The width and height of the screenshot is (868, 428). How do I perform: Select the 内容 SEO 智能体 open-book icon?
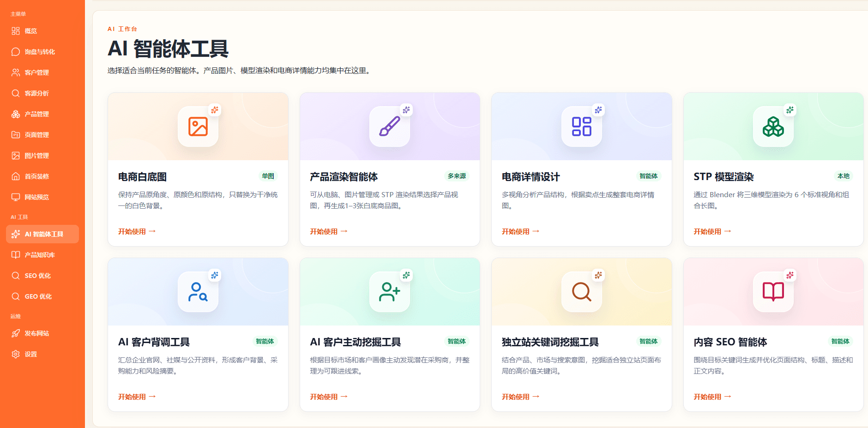coord(773,292)
